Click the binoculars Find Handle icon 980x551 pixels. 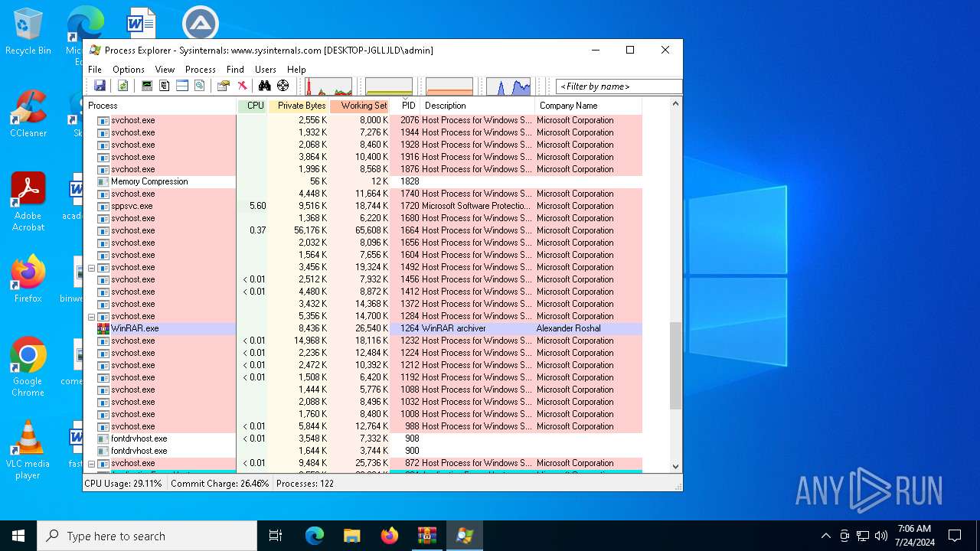click(x=265, y=86)
